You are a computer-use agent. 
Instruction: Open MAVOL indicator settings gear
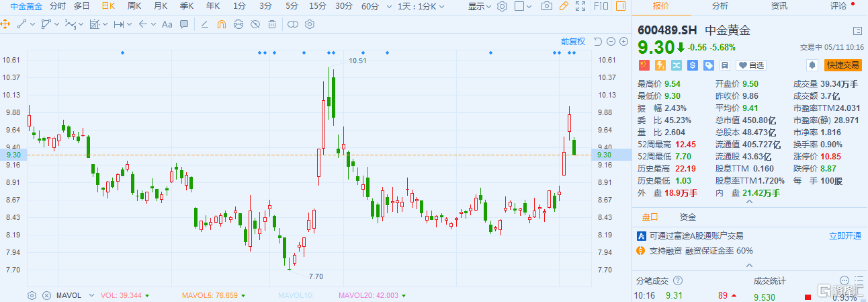[x=32, y=295]
